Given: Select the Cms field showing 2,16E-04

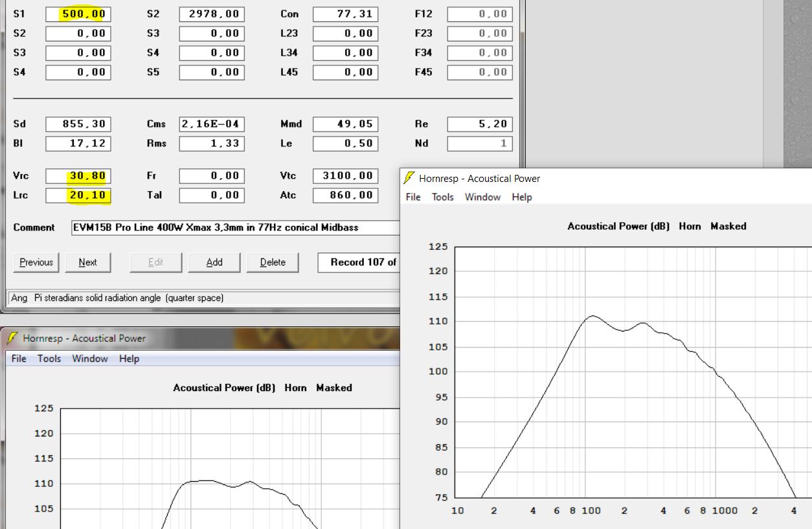Looking at the screenshot, I should tap(212, 124).
